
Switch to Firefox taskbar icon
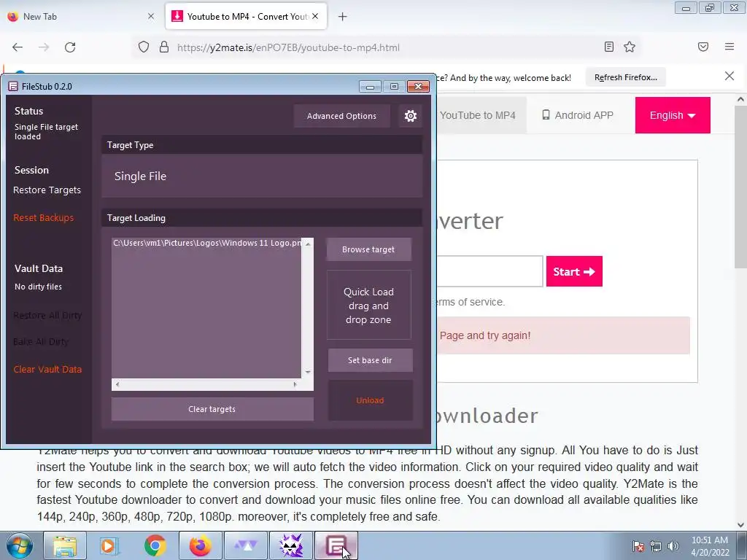pos(200,545)
